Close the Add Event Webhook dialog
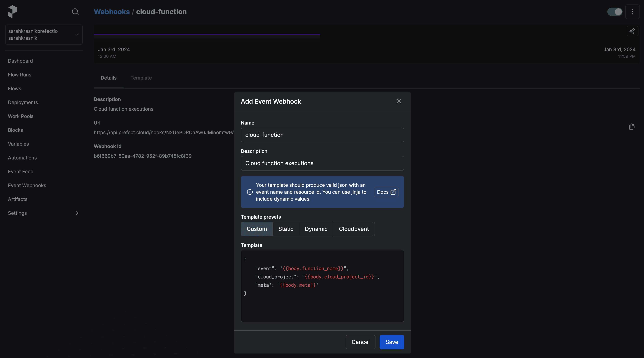The width and height of the screenshot is (644, 358). pyautogui.click(x=399, y=101)
